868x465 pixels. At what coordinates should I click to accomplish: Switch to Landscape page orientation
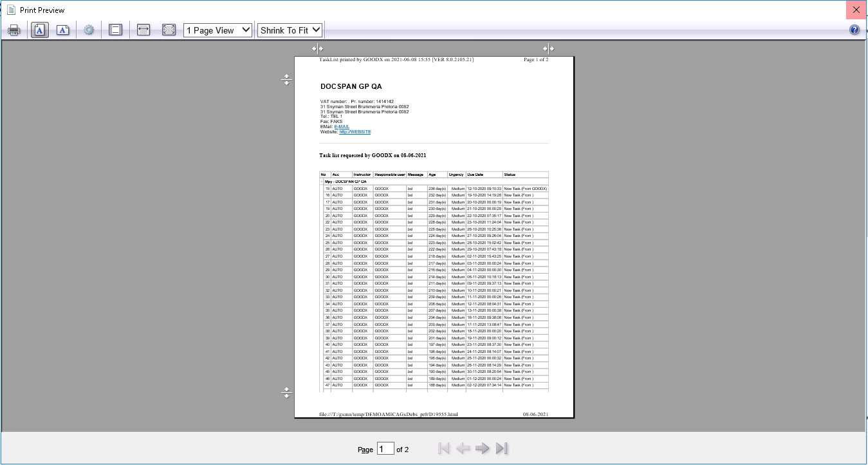tap(62, 30)
